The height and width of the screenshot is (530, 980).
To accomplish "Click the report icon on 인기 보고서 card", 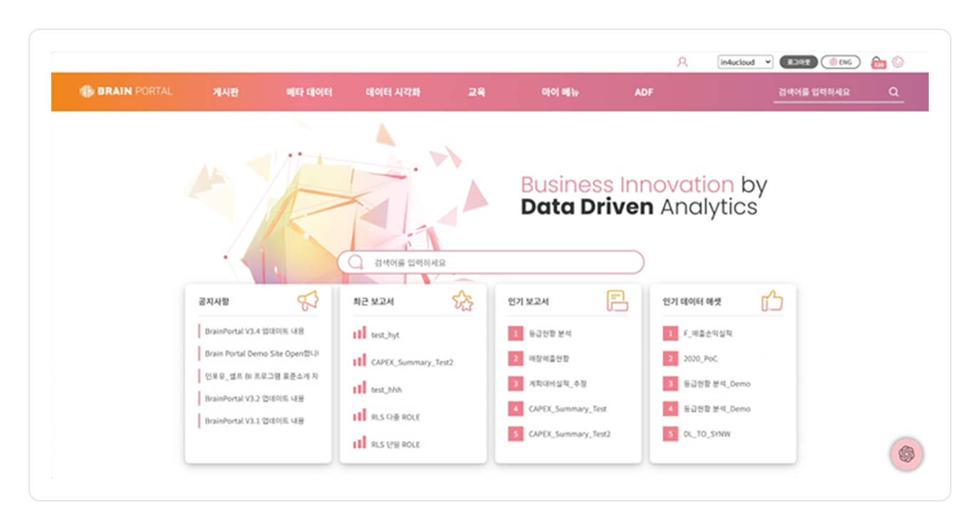I will pos(617,301).
